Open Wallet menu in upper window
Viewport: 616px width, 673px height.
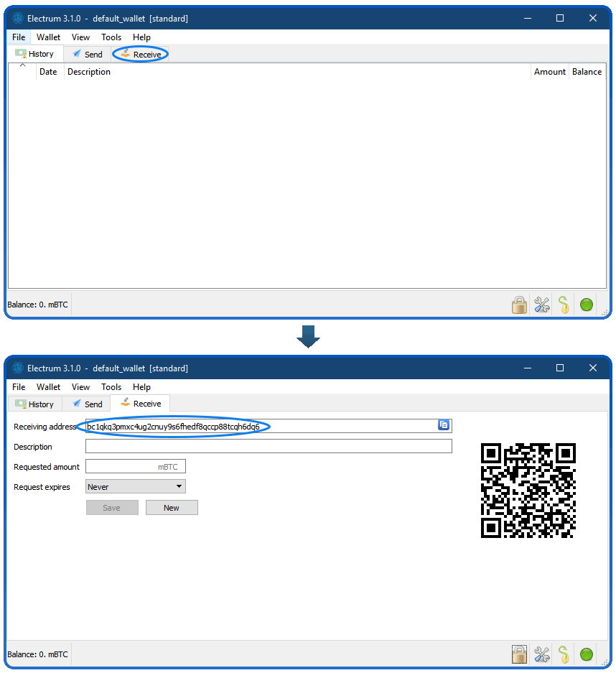(49, 37)
